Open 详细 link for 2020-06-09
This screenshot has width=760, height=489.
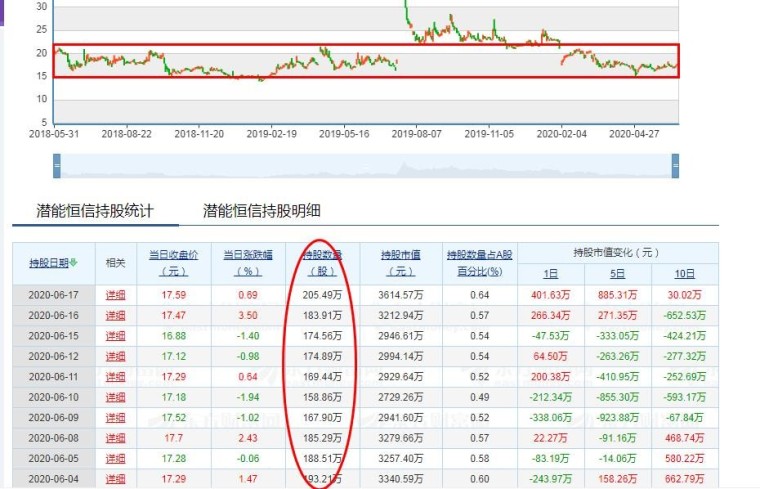click(116, 417)
